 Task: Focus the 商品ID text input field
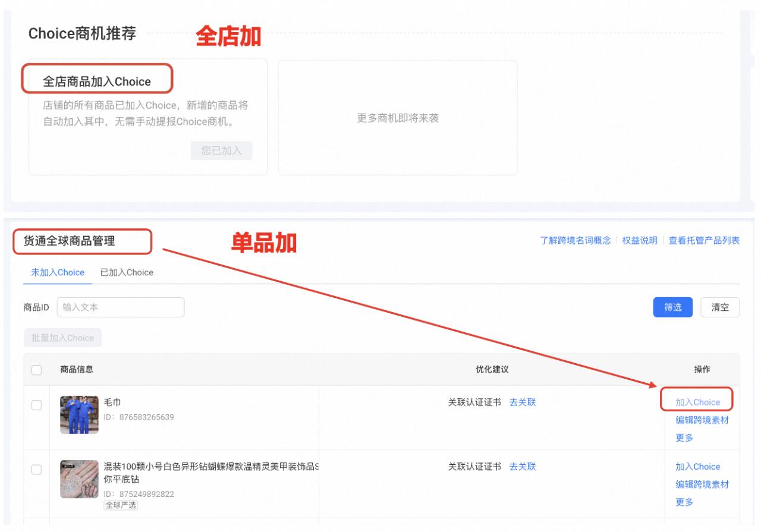click(x=121, y=307)
